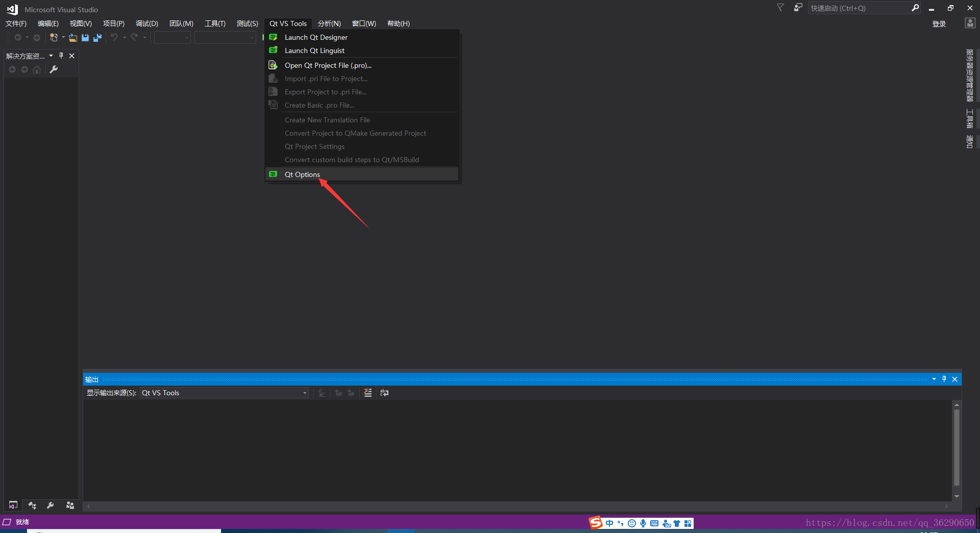Image resolution: width=980 pixels, height=533 pixels.
Task: Expand the undo history dropdown arrow
Action: coord(125,37)
